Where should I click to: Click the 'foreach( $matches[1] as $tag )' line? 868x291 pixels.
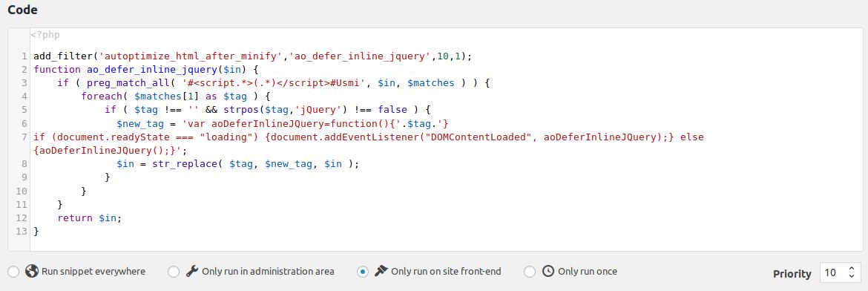tap(175, 97)
